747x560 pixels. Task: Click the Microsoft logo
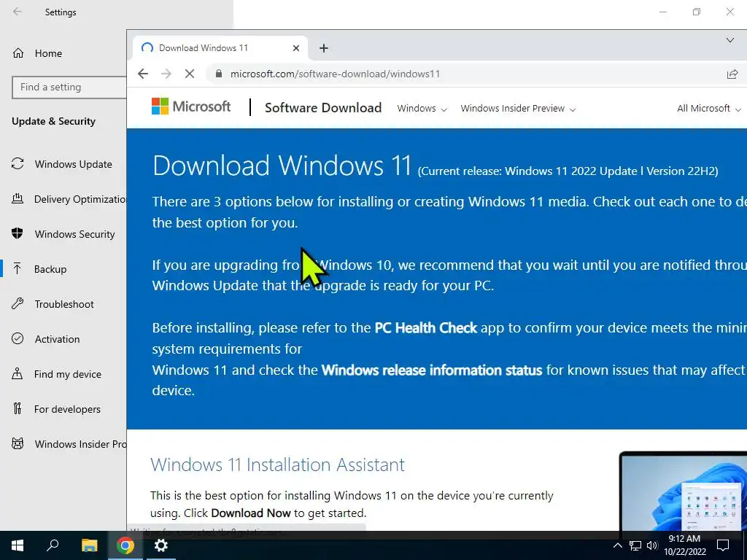[x=191, y=106]
